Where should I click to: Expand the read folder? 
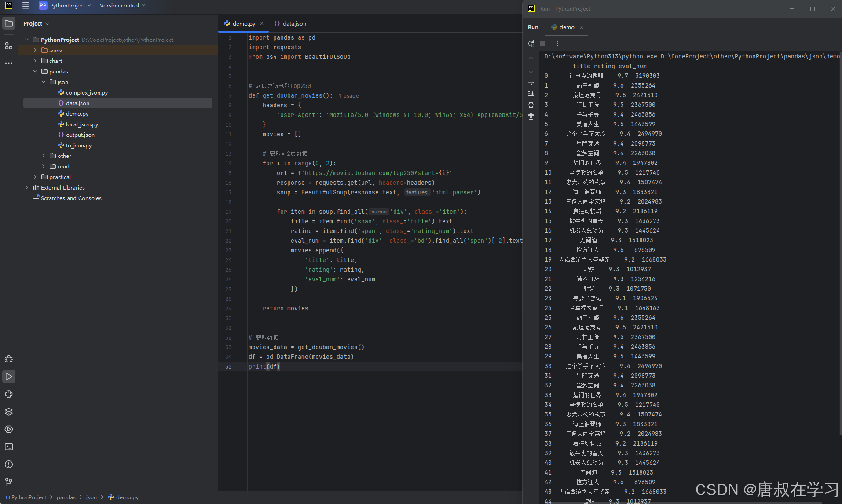(x=44, y=166)
